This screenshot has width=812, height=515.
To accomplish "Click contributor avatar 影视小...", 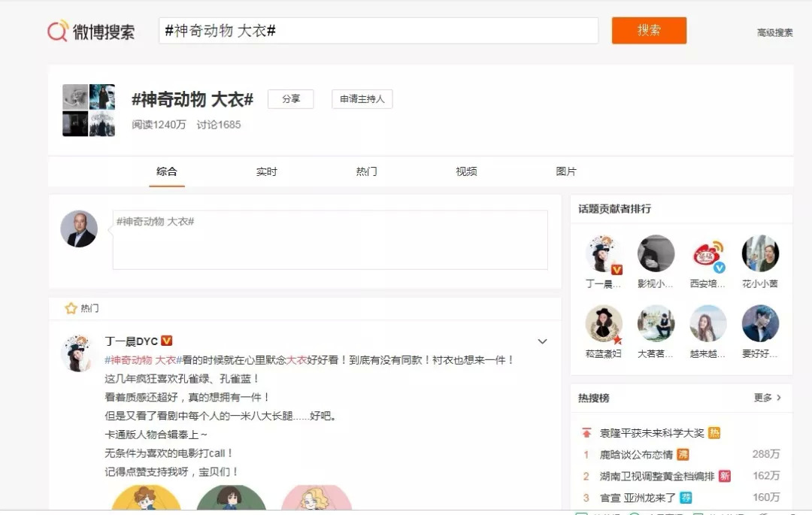I will 656,253.
